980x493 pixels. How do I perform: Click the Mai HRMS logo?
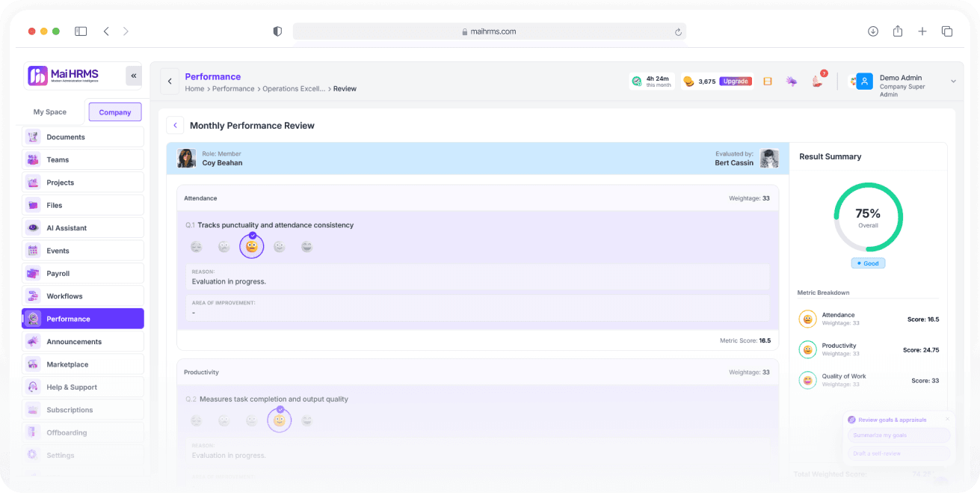64,76
